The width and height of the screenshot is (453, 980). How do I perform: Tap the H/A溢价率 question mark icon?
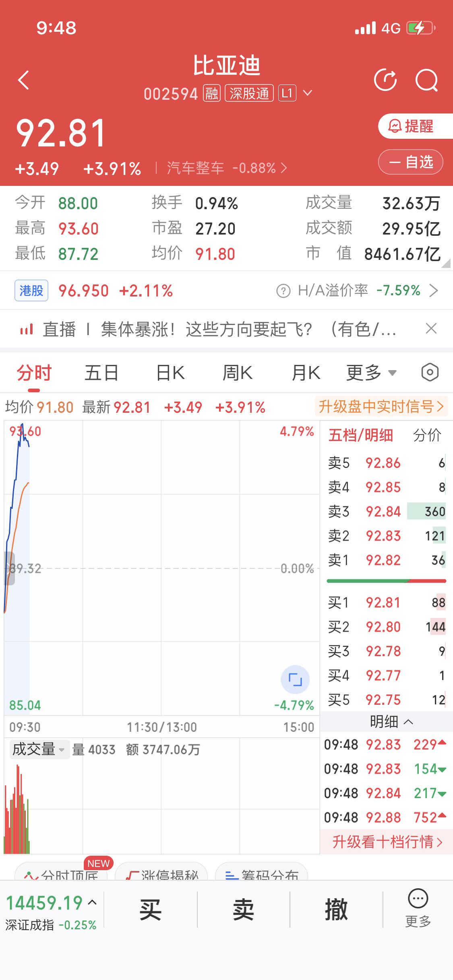[x=283, y=290]
